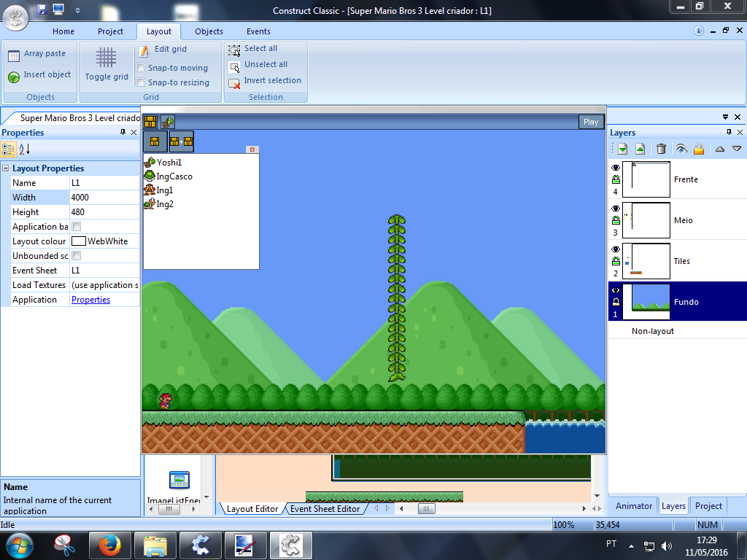The width and height of the screenshot is (747, 560).
Task: Click Select all objects
Action: tap(253, 49)
